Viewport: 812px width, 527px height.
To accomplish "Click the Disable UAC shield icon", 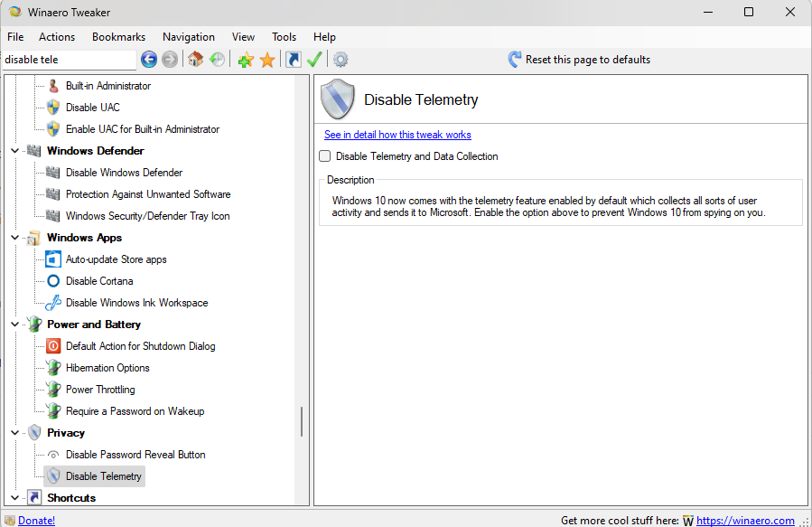I will pos(53,108).
